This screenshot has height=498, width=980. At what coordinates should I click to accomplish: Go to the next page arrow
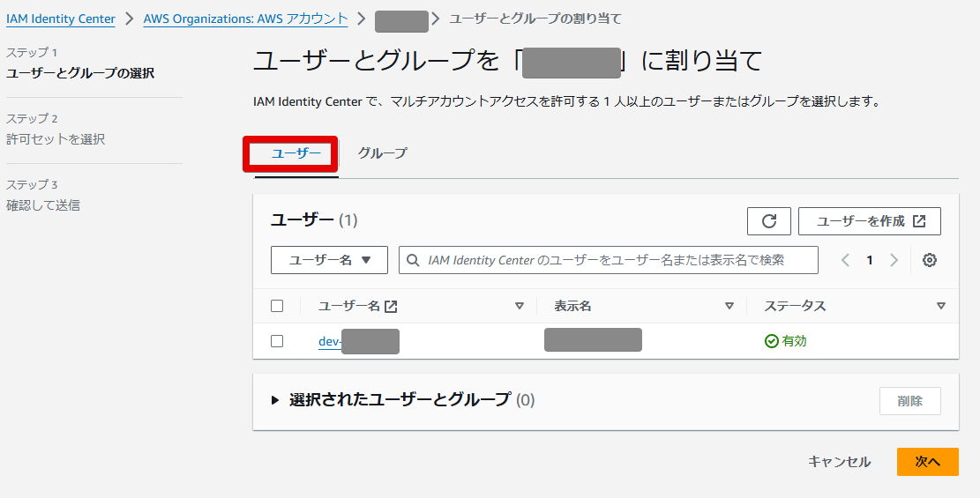(x=894, y=261)
